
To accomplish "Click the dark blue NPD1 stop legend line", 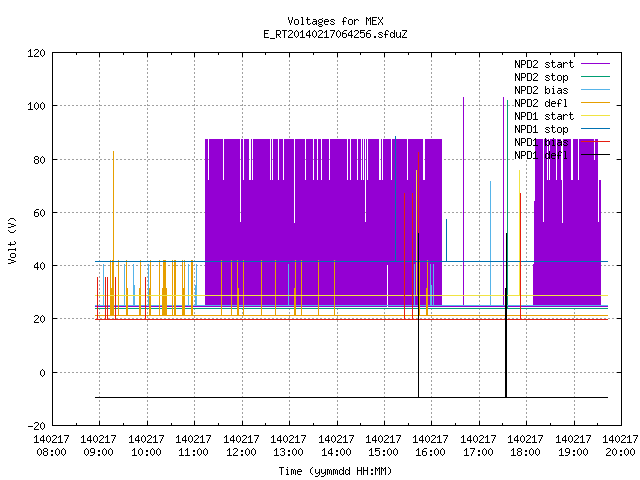I will [x=595, y=129].
